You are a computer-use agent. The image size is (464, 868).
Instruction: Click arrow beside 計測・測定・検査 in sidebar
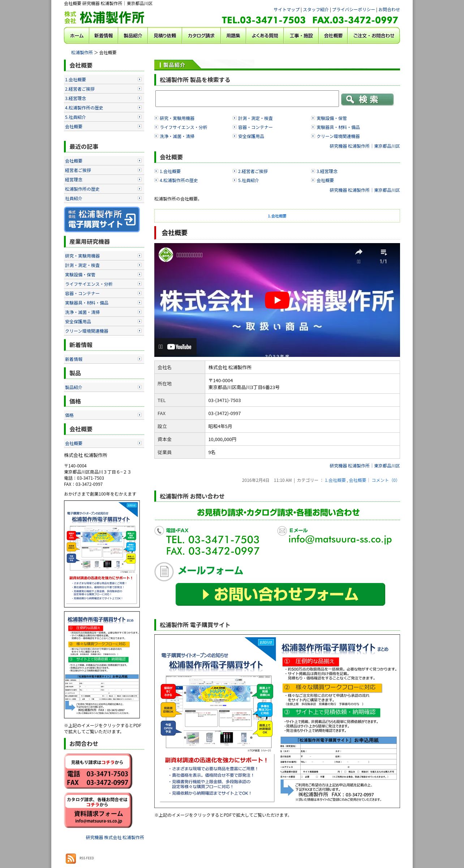pyautogui.click(x=139, y=265)
